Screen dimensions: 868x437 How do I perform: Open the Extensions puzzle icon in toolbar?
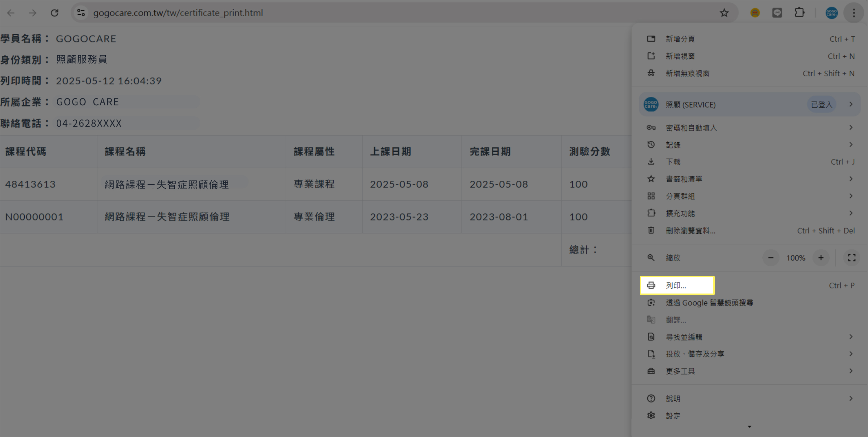pyautogui.click(x=799, y=13)
